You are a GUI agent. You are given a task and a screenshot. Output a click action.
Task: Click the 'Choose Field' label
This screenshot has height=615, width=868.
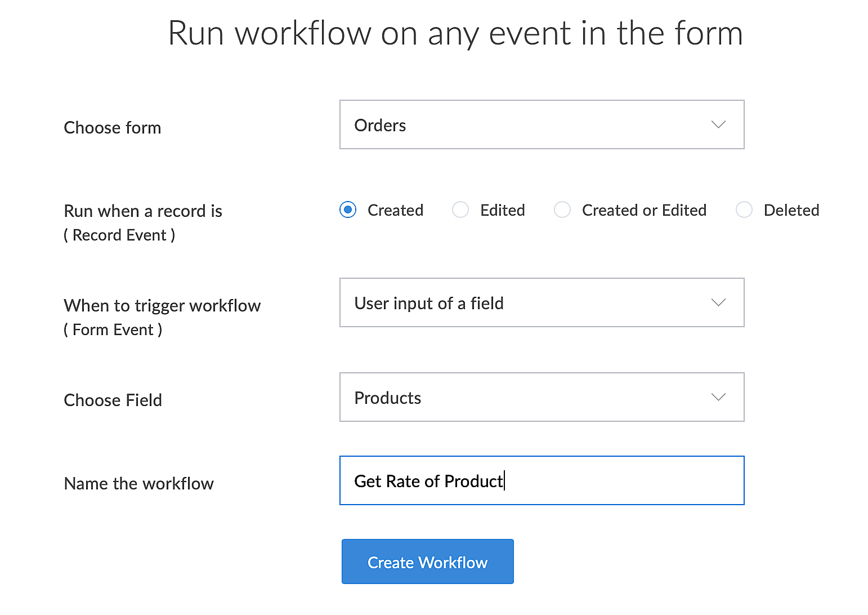[x=113, y=400]
